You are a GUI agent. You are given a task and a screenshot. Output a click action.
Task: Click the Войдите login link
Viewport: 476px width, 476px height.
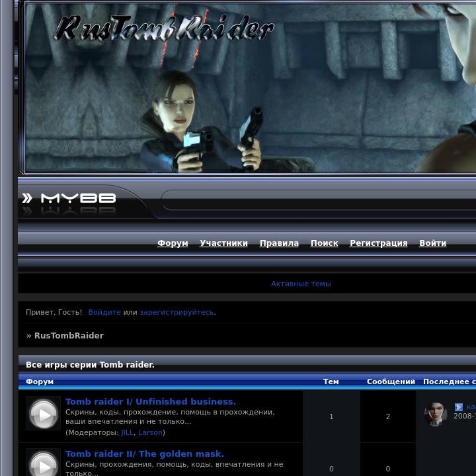click(104, 312)
